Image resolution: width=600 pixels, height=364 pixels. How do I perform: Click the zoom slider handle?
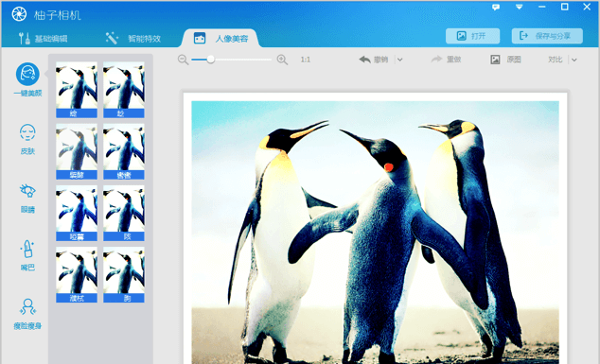click(x=210, y=60)
